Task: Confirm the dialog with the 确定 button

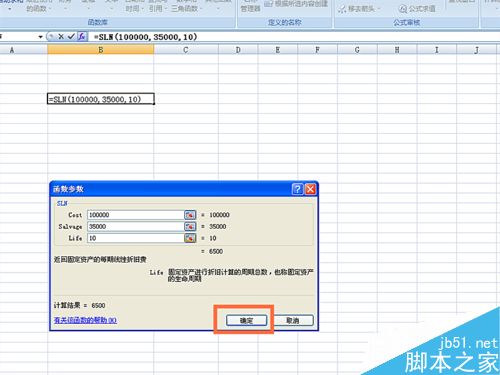Action: (x=247, y=320)
